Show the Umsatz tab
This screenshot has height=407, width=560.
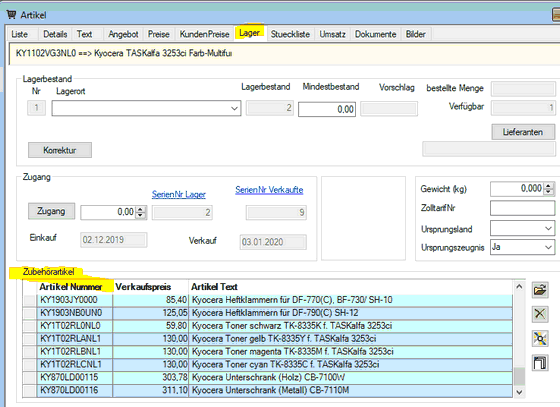(332, 34)
